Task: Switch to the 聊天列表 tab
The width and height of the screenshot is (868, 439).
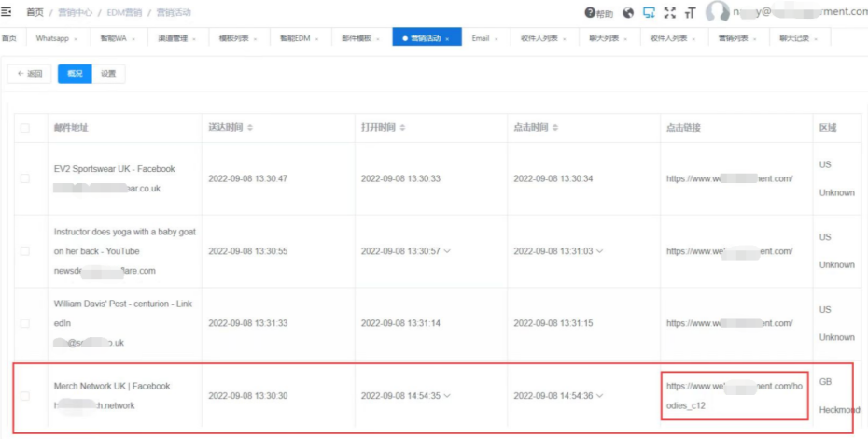Action: point(605,39)
